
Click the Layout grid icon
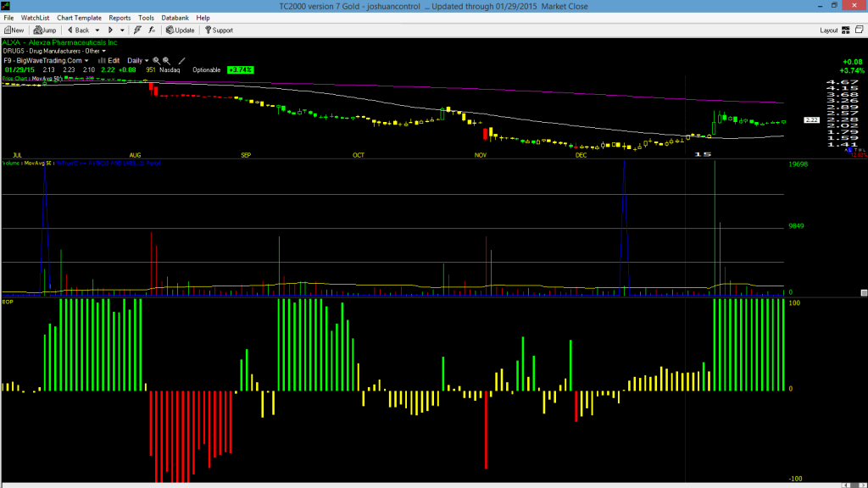click(x=846, y=30)
